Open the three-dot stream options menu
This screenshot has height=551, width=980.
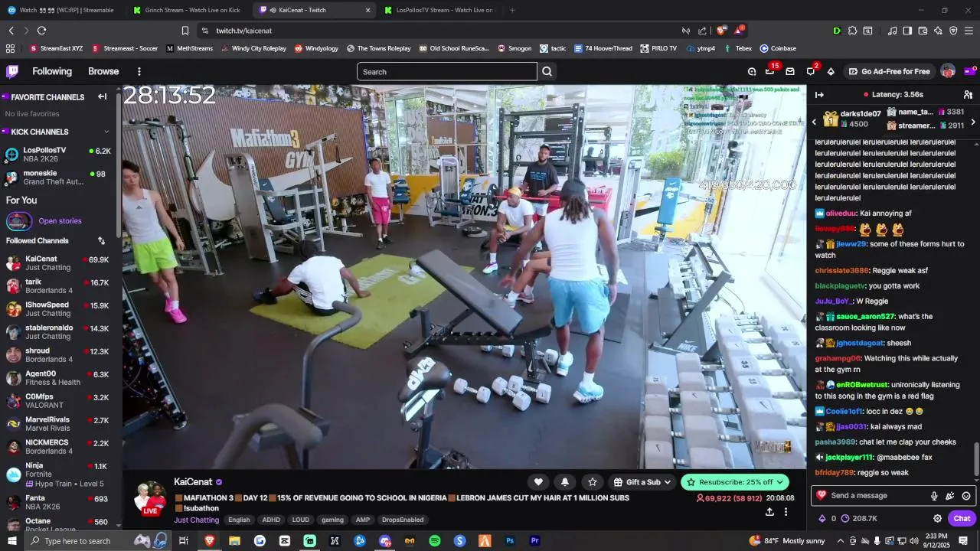pos(786,511)
